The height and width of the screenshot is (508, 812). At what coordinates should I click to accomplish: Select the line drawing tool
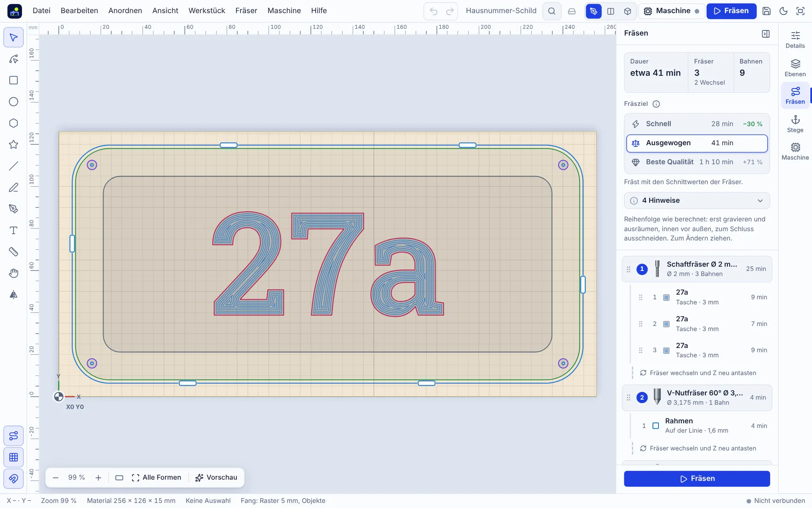(x=14, y=166)
